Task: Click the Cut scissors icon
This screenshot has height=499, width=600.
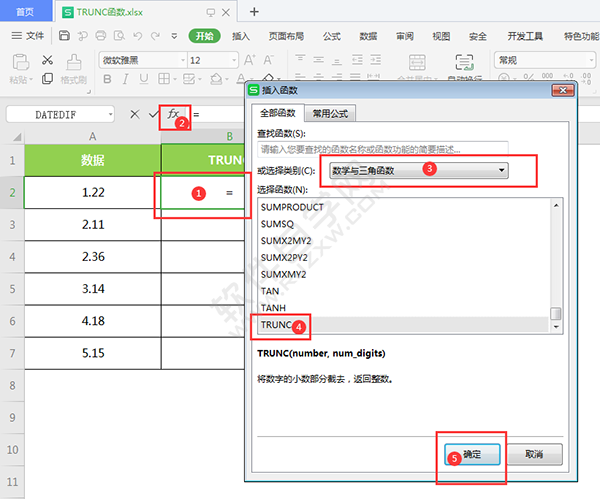Action: click(x=47, y=61)
